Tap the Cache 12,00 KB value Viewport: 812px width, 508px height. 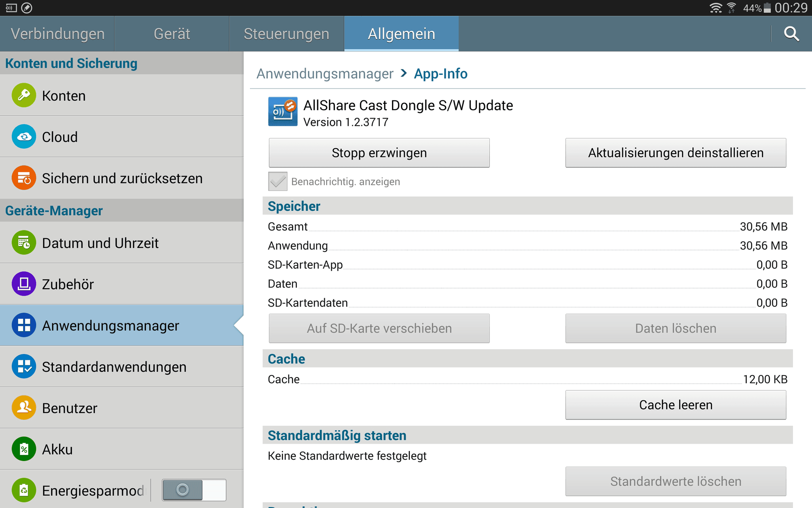765,379
